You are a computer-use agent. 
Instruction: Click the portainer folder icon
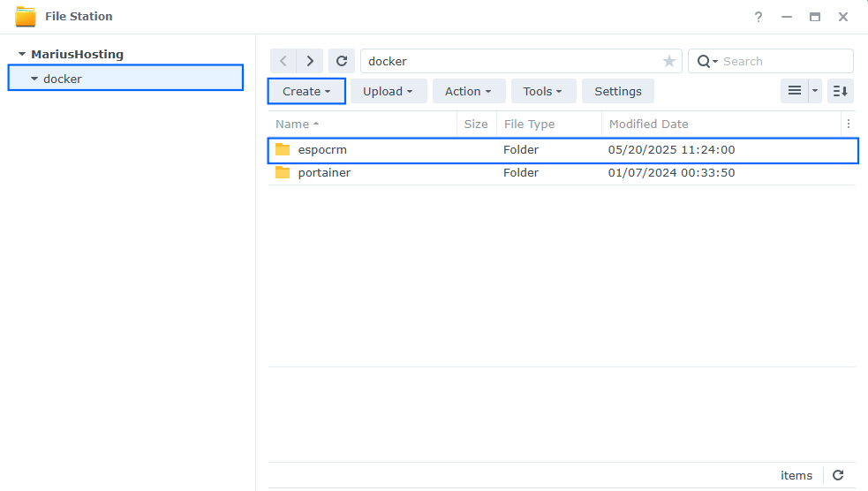coord(283,172)
